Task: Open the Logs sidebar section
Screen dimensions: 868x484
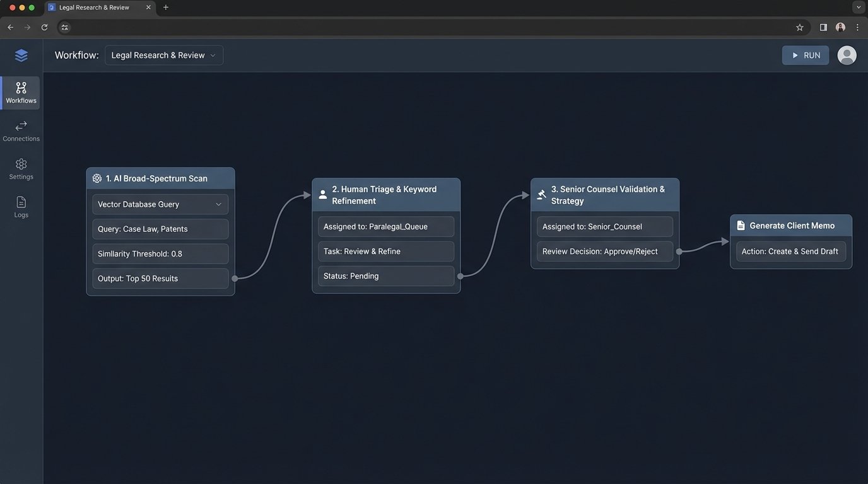Action: pyautogui.click(x=21, y=207)
